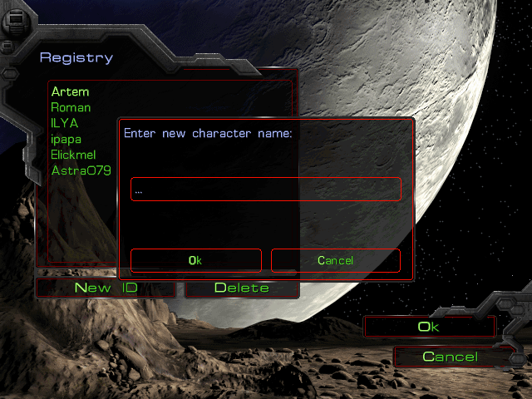Confirm the name with the dialog Ok button
532x399 pixels.
pos(196,260)
